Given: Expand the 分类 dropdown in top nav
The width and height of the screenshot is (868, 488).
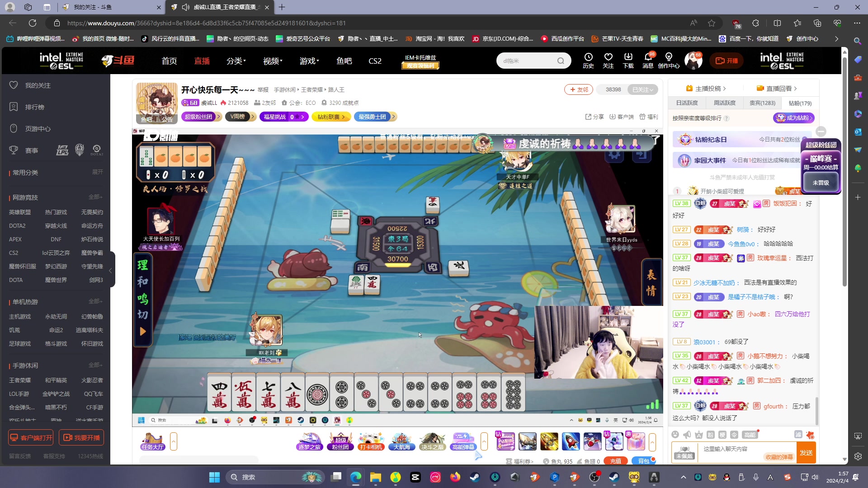Looking at the screenshot, I should (236, 61).
